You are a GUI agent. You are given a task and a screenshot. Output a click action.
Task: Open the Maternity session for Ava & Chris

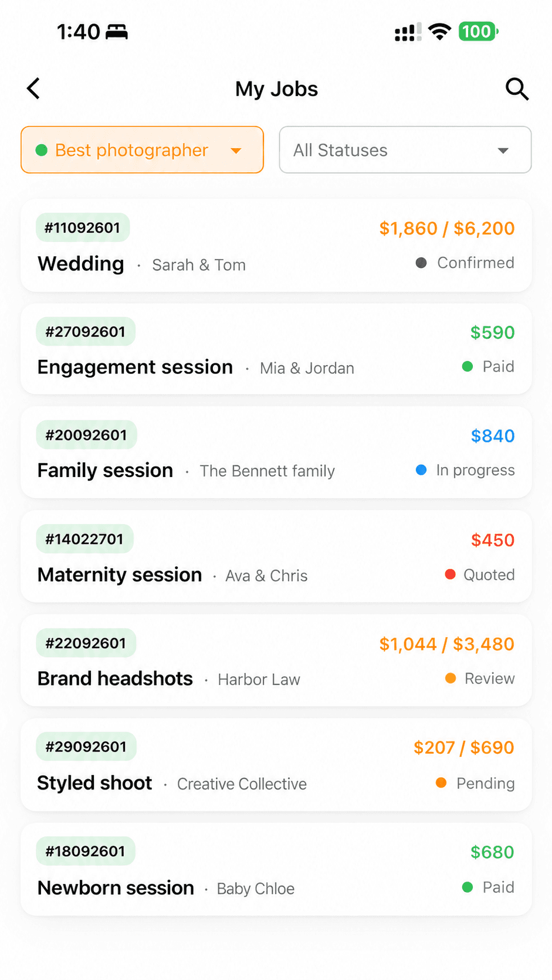click(276, 556)
